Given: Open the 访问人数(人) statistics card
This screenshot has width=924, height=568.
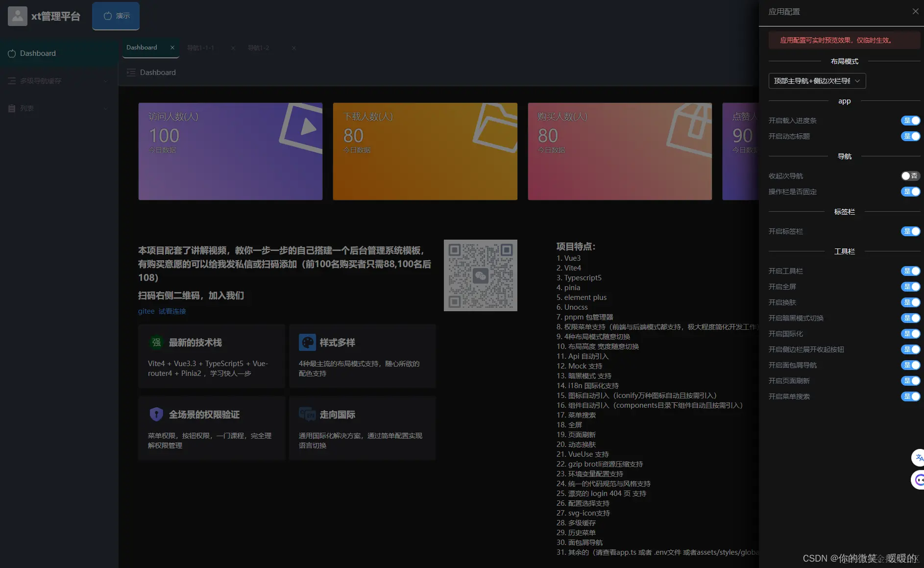Looking at the screenshot, I should click(230, 151).
